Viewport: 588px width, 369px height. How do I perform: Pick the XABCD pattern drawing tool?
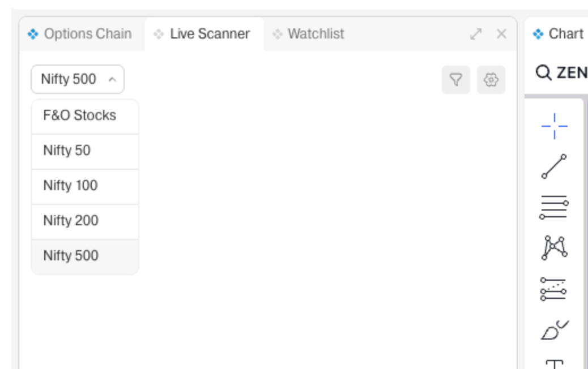(554, 247)
